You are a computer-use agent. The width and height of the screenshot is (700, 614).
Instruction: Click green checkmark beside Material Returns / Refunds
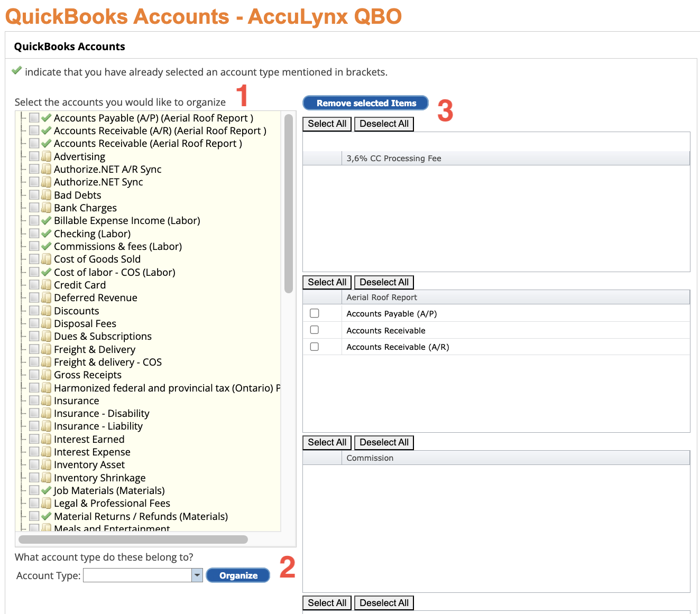tap(47, 516)
